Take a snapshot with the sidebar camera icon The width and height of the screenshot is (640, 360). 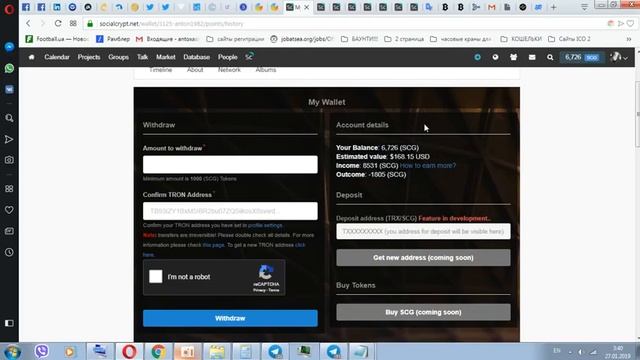coord(9,160)
